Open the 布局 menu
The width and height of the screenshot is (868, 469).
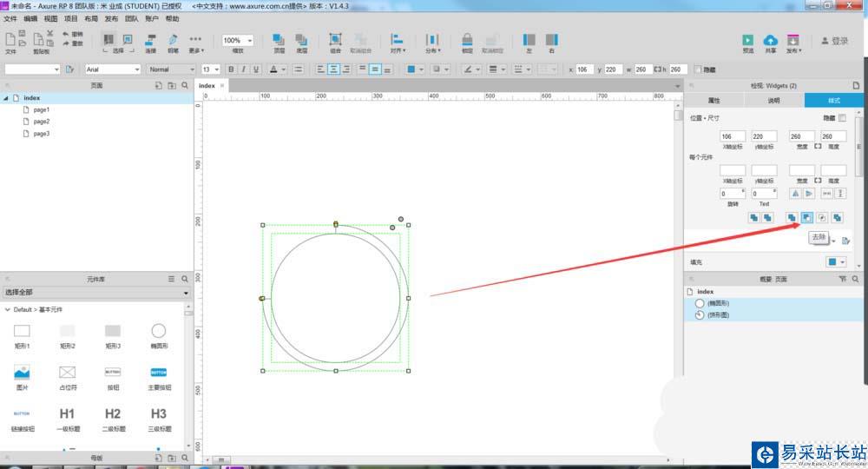(x=91, y=18)
